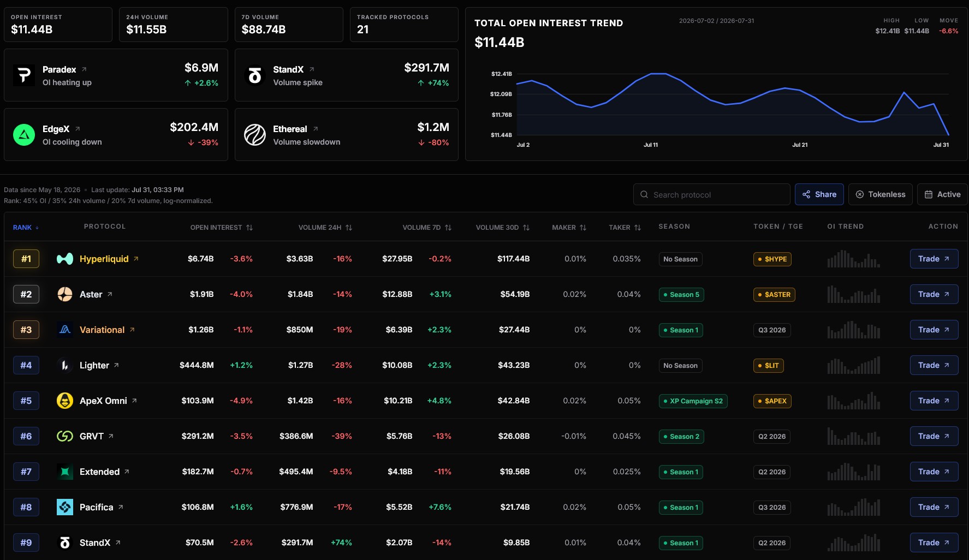Click the Variational protocol logo icon
Image resolution: width=969 pixels, height=560 pixels.
point(65,330)
